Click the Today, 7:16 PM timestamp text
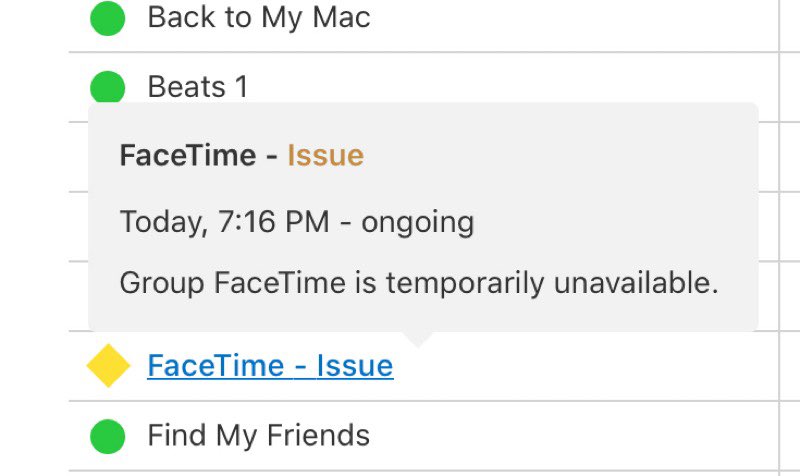Screen dimensions: 800x476 224,222
